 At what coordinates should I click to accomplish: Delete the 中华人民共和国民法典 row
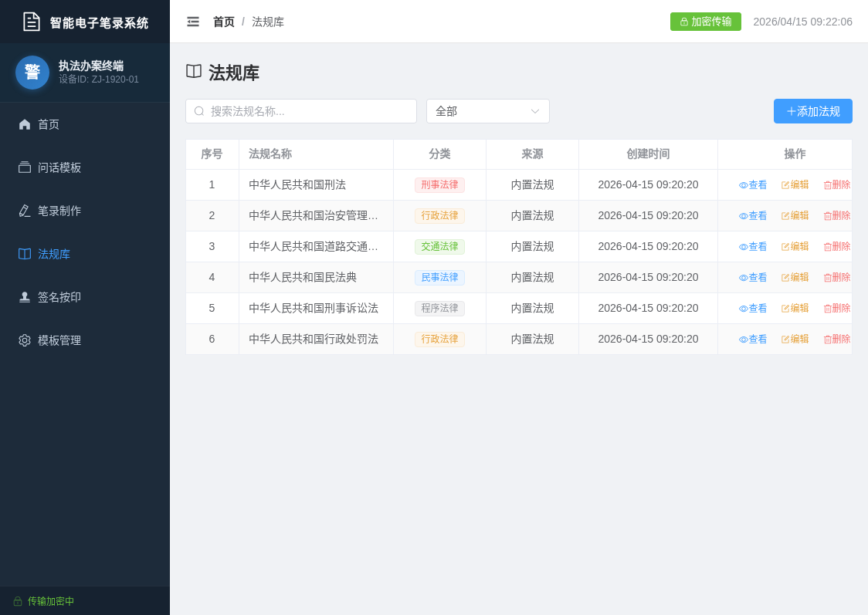pos(837,278)
